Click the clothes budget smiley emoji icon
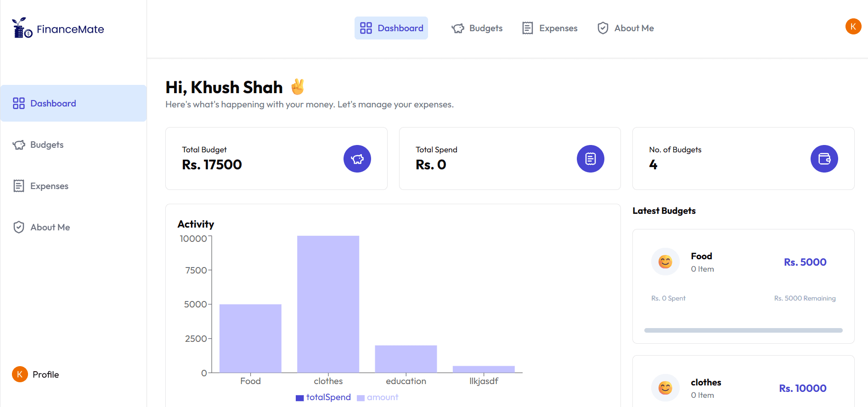 pos(665,388)
